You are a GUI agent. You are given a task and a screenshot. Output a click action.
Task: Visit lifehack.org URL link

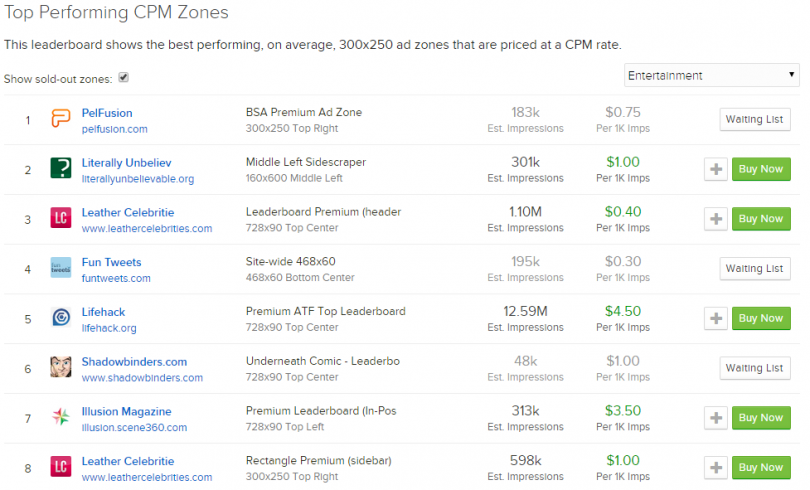pyautogui.click(x=109, y=328)
